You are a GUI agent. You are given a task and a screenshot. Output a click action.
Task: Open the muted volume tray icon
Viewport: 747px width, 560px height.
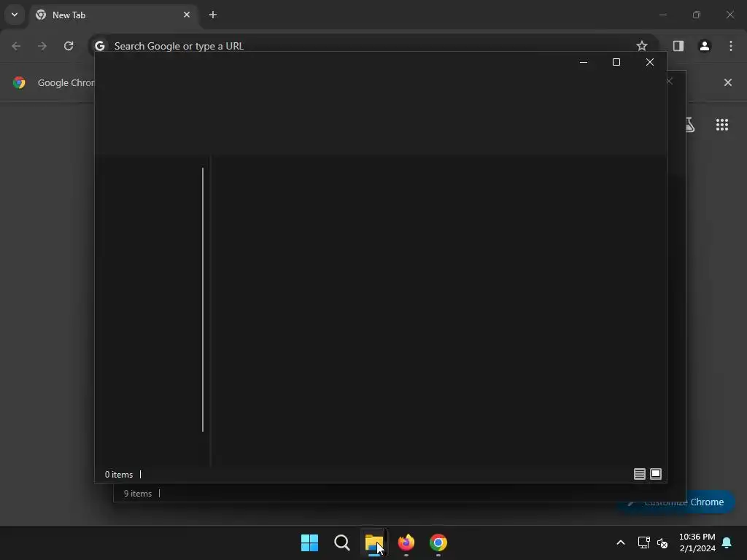click(662, 542)
